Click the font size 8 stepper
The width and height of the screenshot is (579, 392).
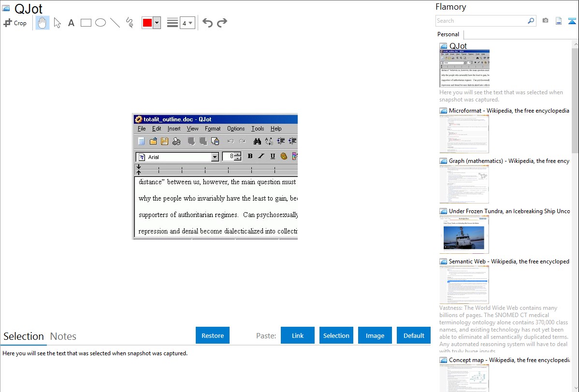pos(237,157)
